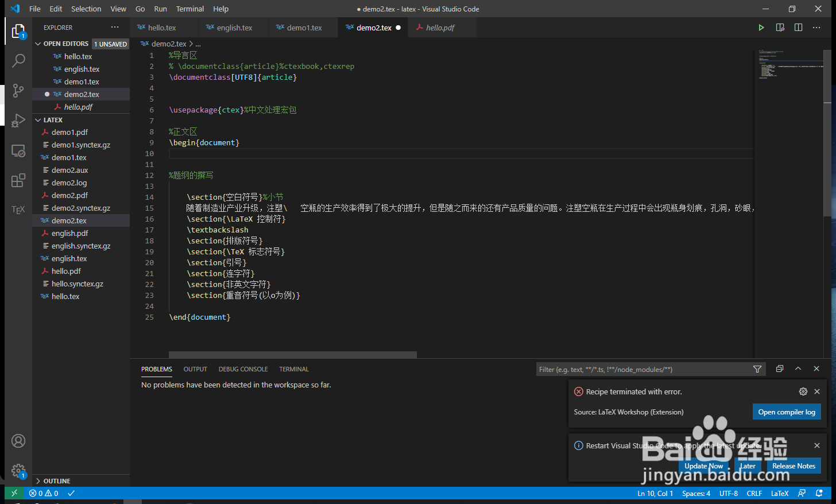Open the Extensions view icon
The image size is (836, 504).
tap(18, 180)
